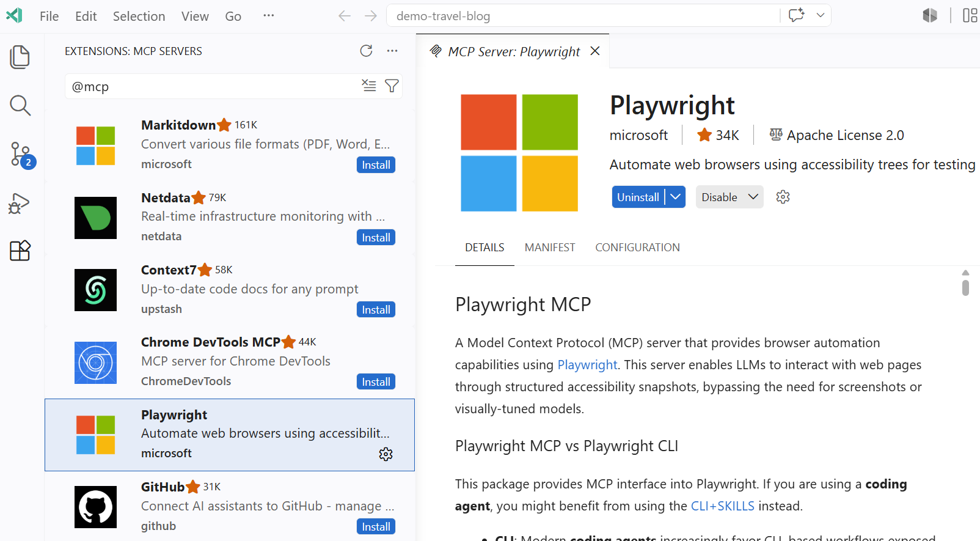Screen dimensions: 980x541
Task: Click the GitHub extension icon
Action: tap(95, 507)
